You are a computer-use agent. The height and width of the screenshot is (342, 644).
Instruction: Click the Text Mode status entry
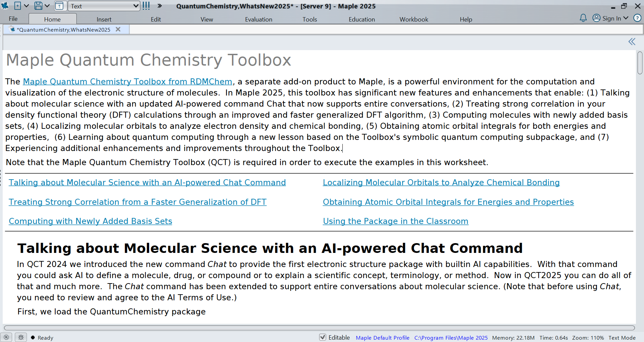click(x=622, y=338)
